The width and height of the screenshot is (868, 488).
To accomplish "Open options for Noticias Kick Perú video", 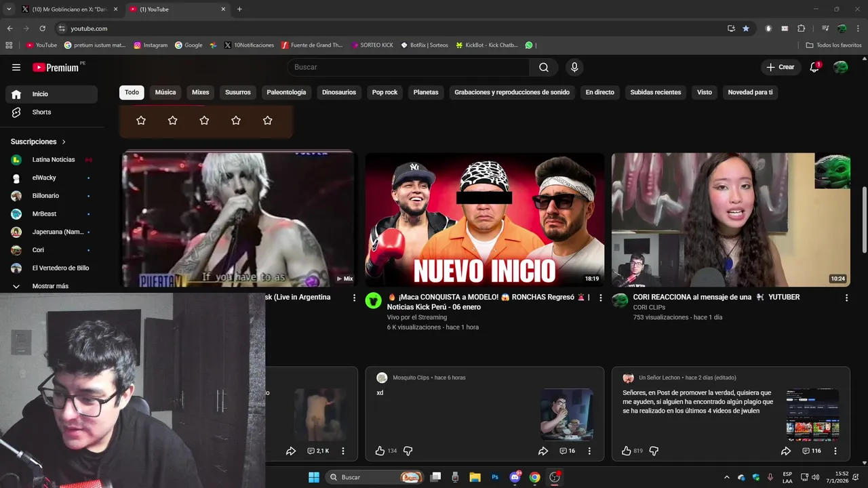I will tap(600, 298).
